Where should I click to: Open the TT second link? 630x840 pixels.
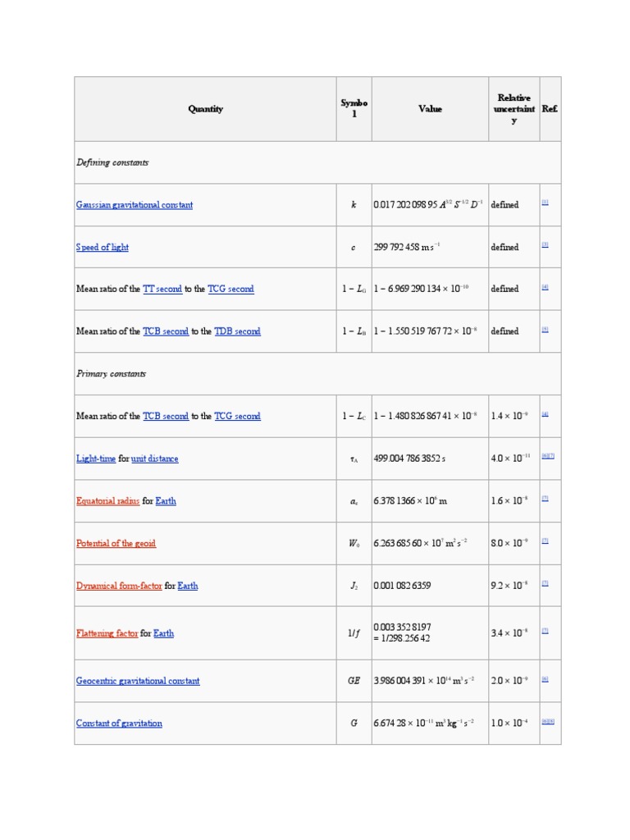pyautogui.click(x=162, y=290)
